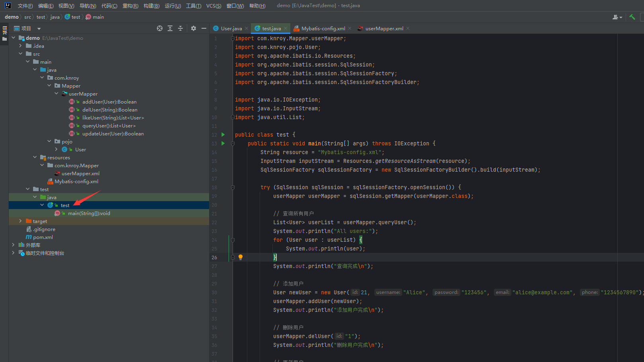Image resolution: width=644 pixels, height=362 pixels.
Task: Toggle code fold marker on the try line
Action: click(x=233, y=187)
